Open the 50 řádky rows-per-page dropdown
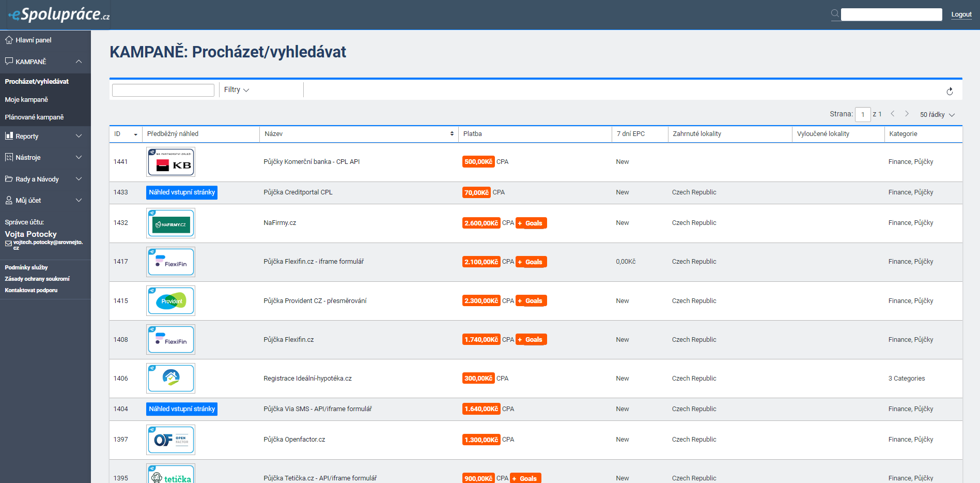 click(937, 114)
